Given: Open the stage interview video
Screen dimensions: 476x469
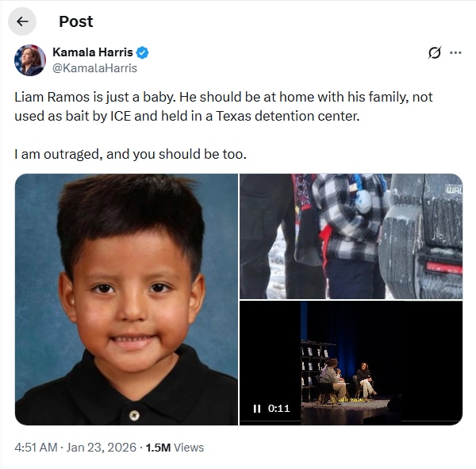Looking at the screenshot, I should (x=351, y=363).
